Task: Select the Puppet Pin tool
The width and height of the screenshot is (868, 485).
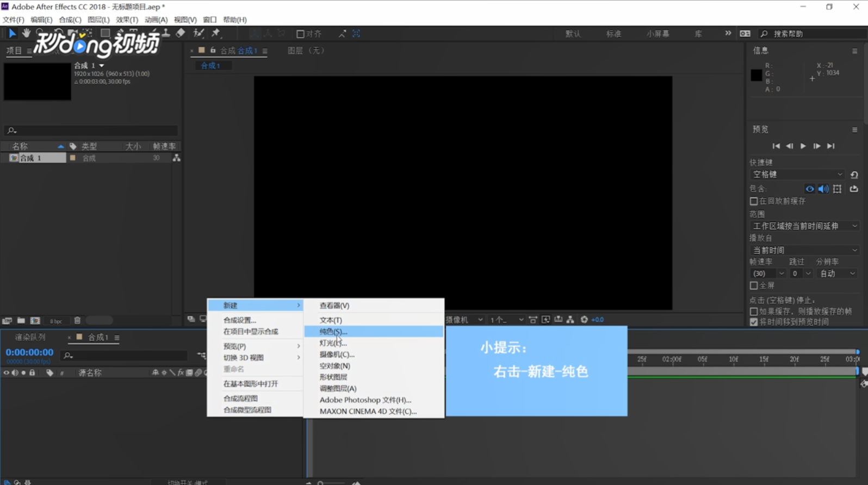Action: click(216, 33)
